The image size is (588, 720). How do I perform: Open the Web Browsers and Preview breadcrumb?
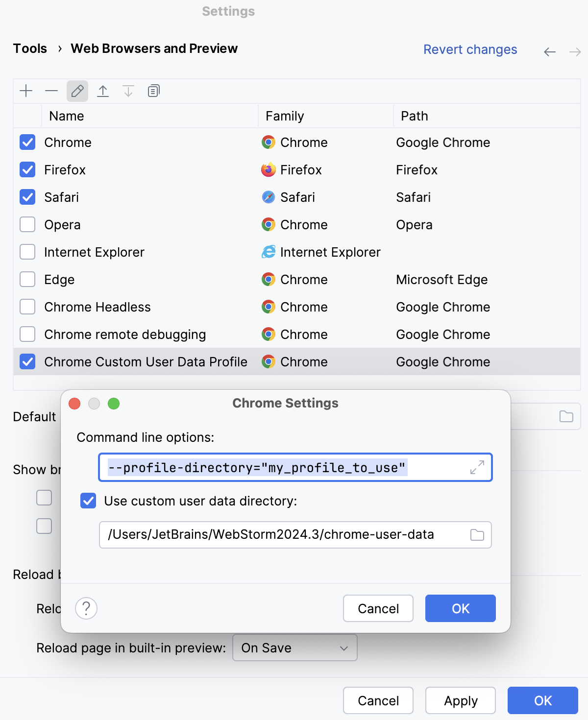coord(154,48)
